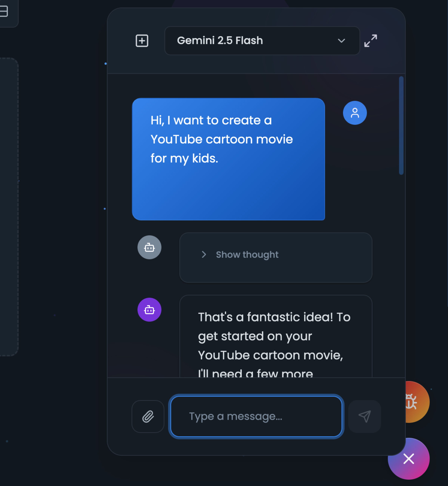448x486 pixels.
Task: Click the purple bot avatar icon
Action: tap(149, 309)
